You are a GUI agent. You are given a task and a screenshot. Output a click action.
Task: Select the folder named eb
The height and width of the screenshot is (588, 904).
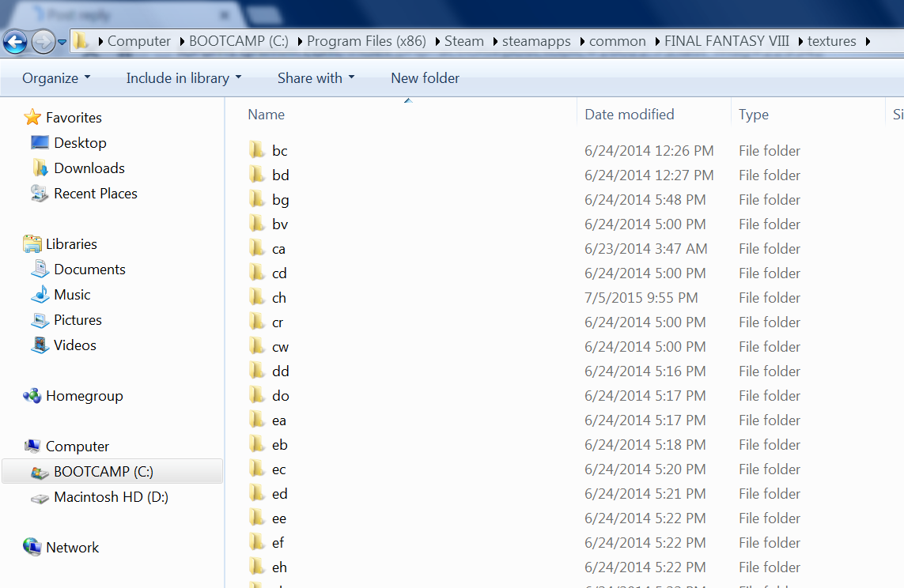(280, 445)
